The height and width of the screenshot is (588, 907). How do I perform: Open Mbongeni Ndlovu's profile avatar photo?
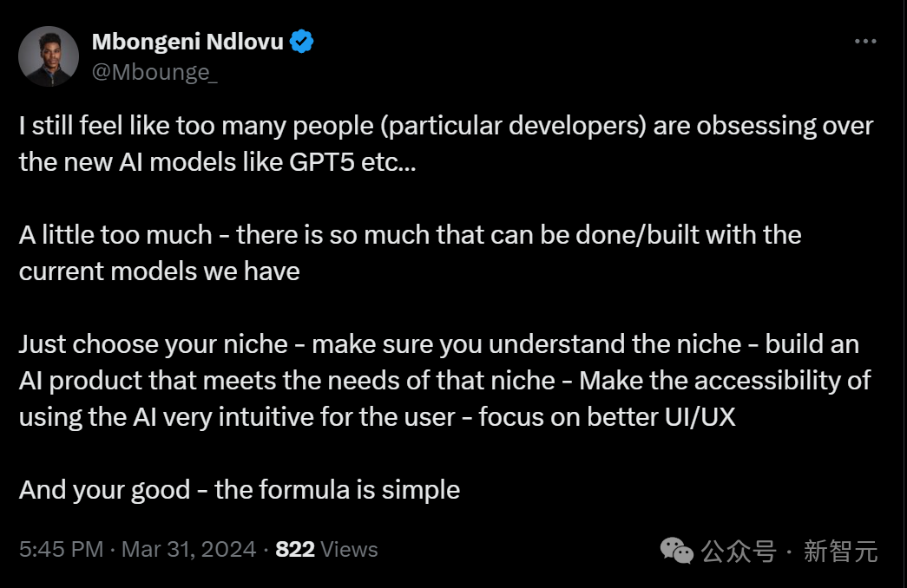pyautogui.click(x=49, y=56)
